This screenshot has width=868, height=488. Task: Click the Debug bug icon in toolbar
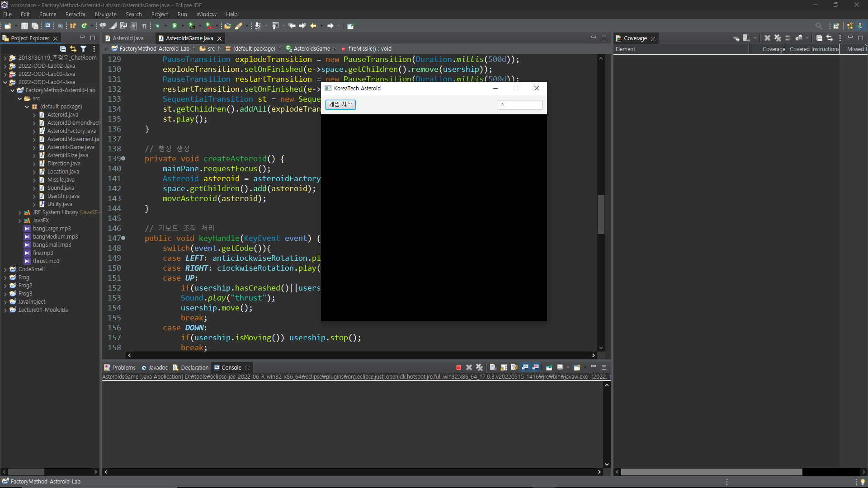pyautogui.click(x=158, y=26)
